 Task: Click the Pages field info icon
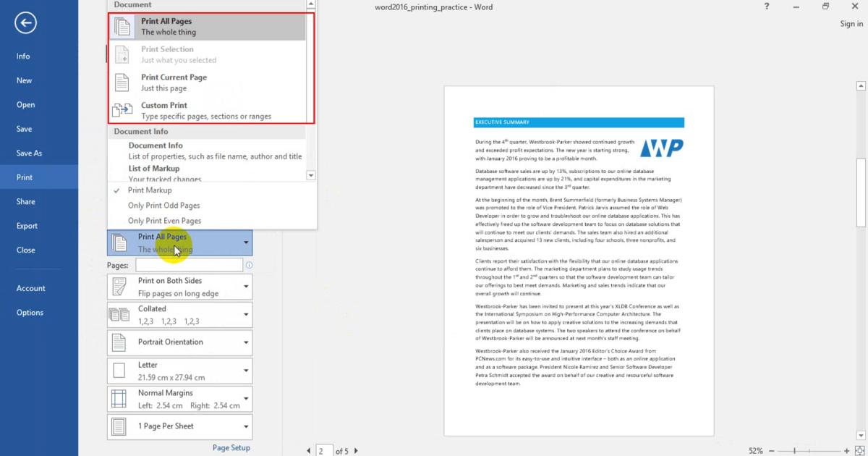click(x=249, y=266)
